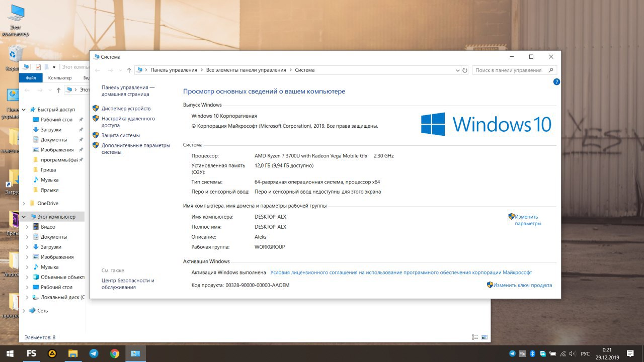
Task: Collapse This PC node in Explorer tree
Action: [24, 217]
